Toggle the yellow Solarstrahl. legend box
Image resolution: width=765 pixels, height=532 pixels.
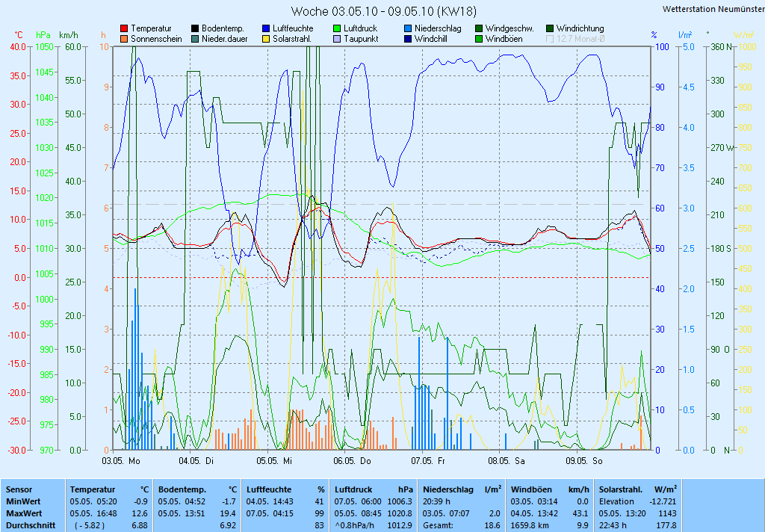266,39
